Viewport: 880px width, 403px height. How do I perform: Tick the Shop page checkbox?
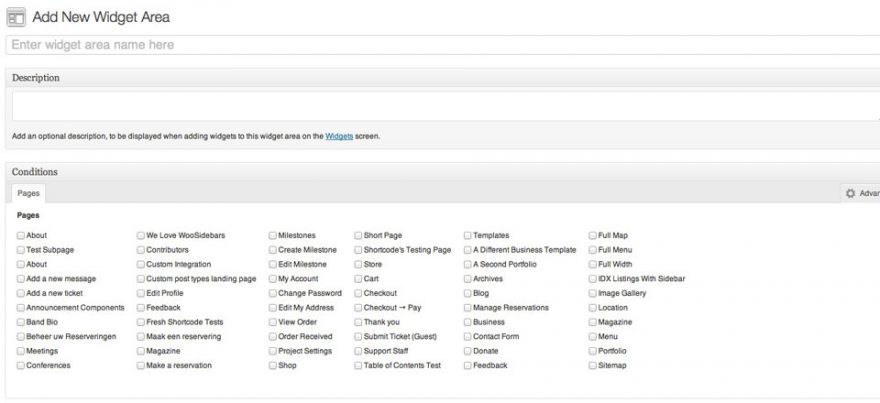point(273,365)
